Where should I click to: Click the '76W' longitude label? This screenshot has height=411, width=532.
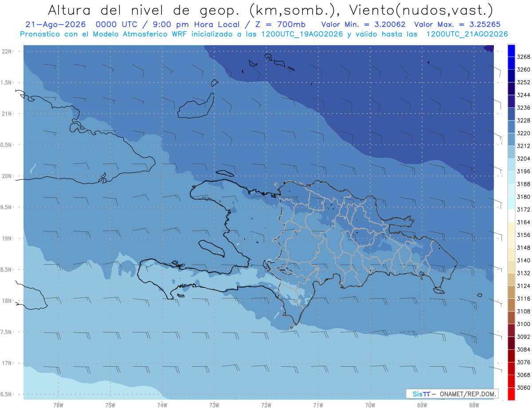point(58,405)
